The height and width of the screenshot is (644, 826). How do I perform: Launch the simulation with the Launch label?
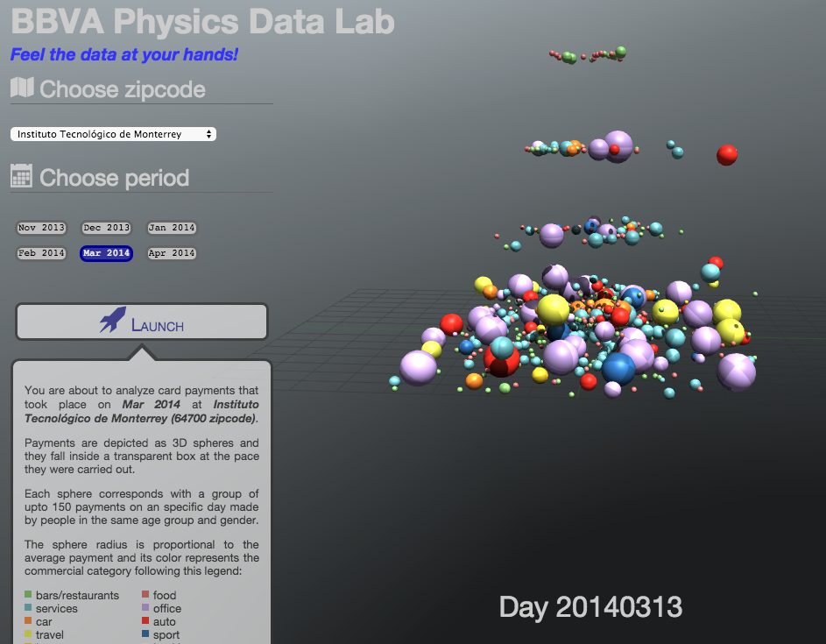[158, 326]
